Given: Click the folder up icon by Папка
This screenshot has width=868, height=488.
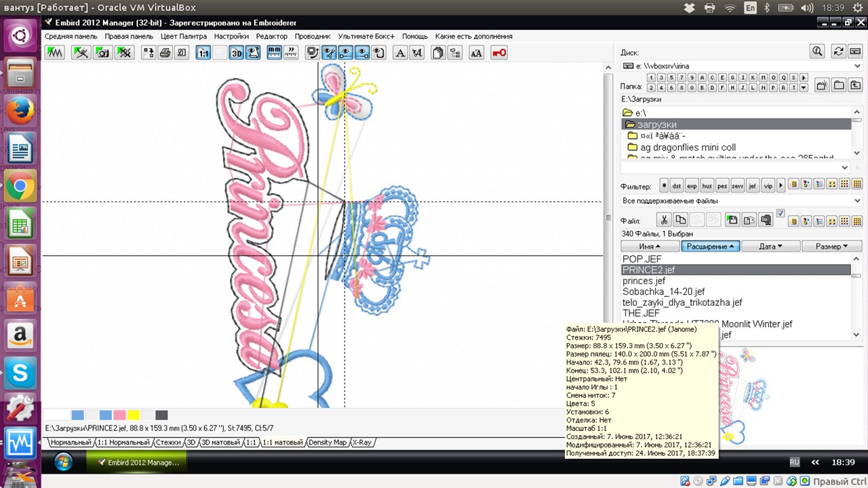Looking at the screenshot, I should [x=855, y=85].
